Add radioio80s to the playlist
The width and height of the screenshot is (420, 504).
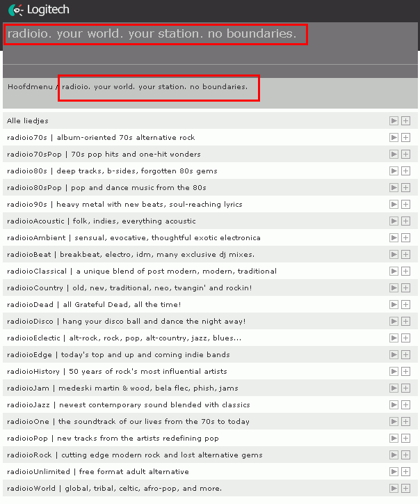tap(406, 171)
